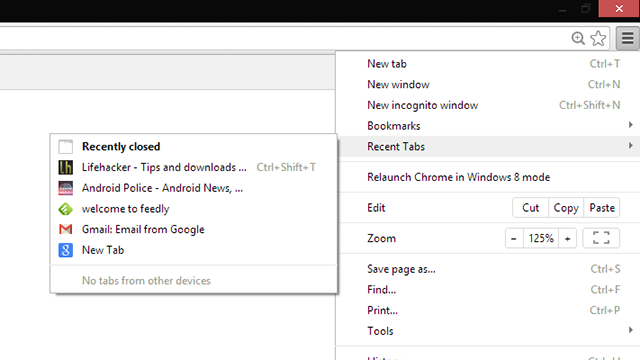Restore the window using the restore icon
This screenshot has height=360, width=640.
[586, 9]
